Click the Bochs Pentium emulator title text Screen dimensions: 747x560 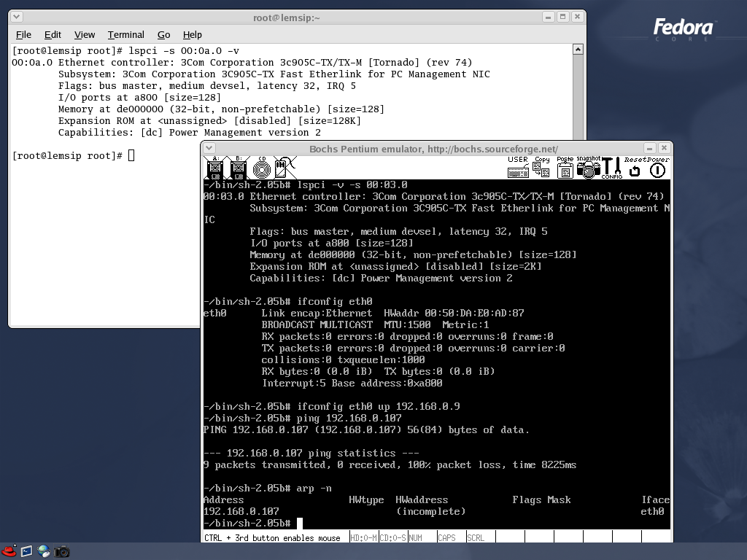pos(433,149)
